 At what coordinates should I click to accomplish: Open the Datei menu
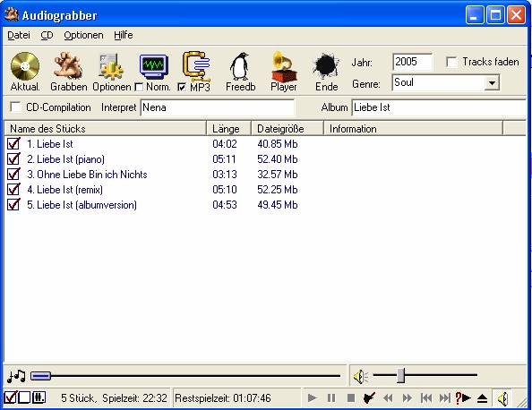pos(19,35)
